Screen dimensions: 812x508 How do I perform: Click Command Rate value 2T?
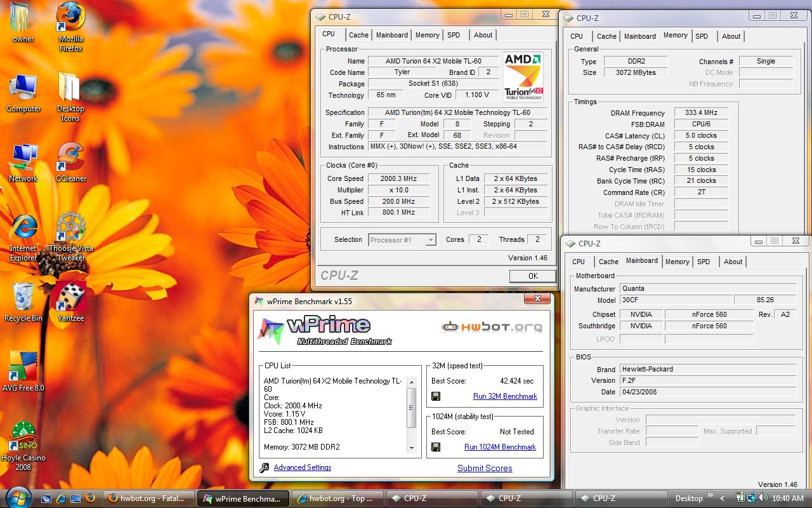click(x=701, y=192)
